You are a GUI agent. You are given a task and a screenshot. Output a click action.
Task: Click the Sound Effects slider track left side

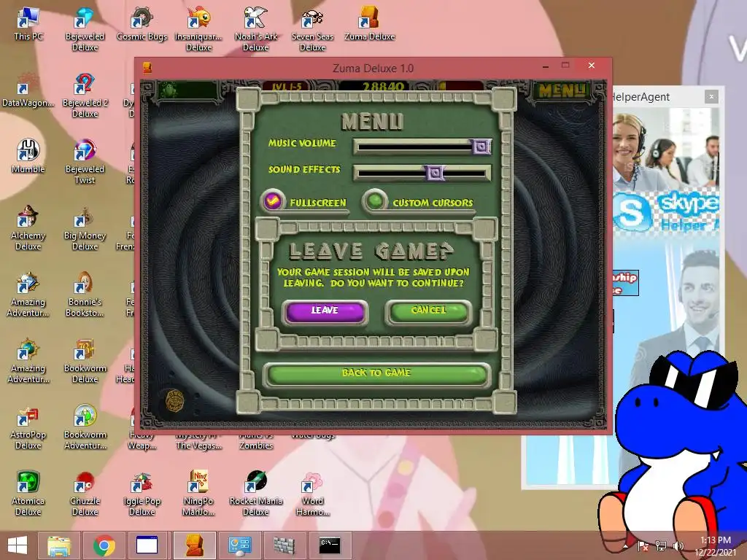[391, 173]
